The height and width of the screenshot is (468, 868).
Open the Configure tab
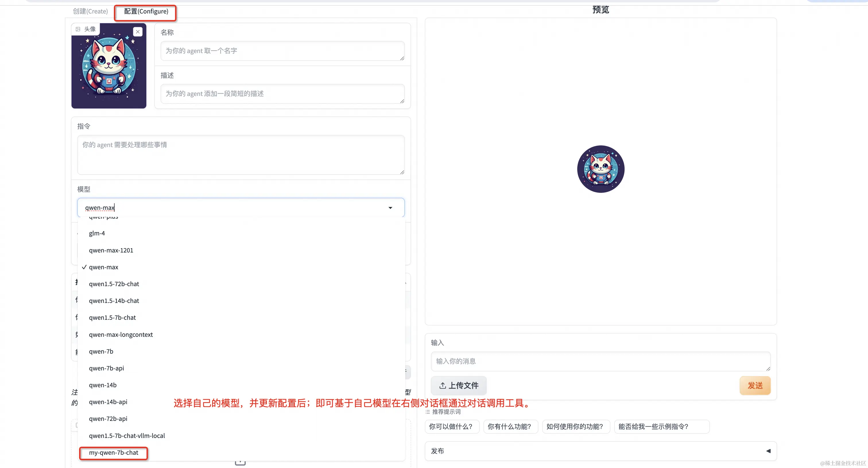pos(146,11)
